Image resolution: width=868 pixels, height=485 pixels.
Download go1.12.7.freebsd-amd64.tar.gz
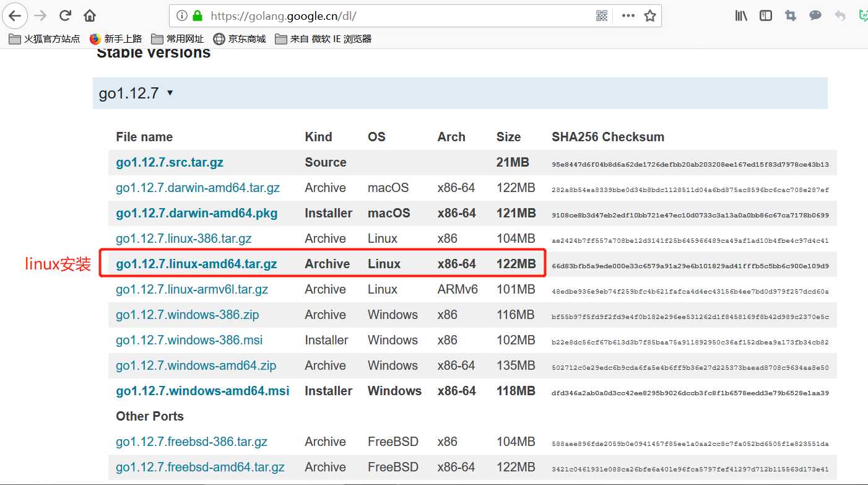201,467
